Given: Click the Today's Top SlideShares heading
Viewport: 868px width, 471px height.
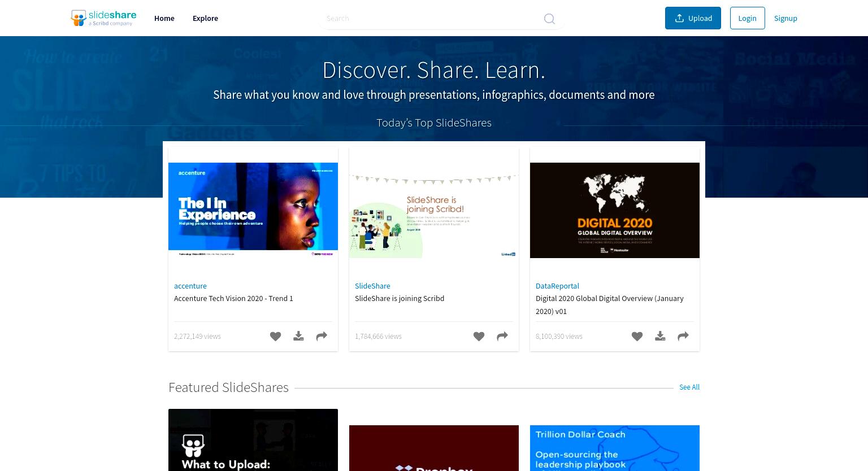Looking at the screenshot, I should pos(434,123).
